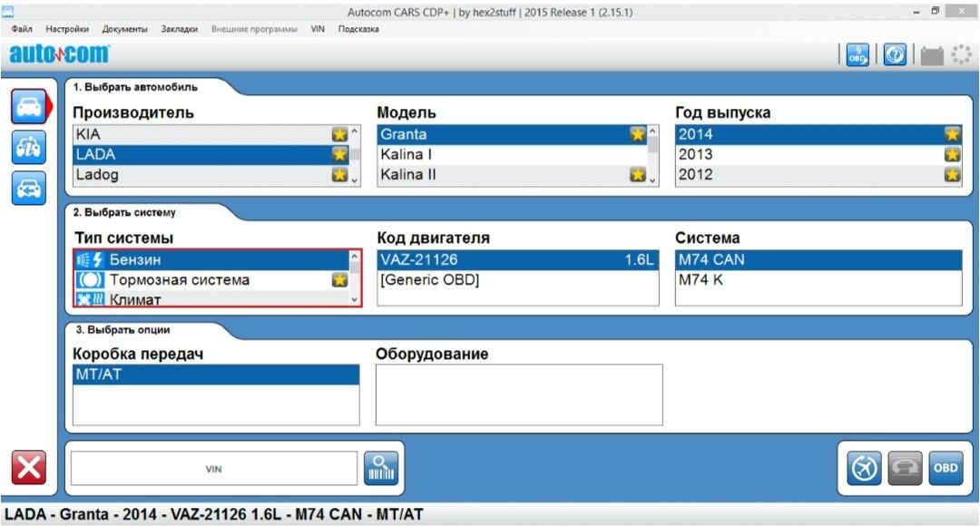980x526 pixels.
Task: Select Kalina II model
Action: pos(512,174)
